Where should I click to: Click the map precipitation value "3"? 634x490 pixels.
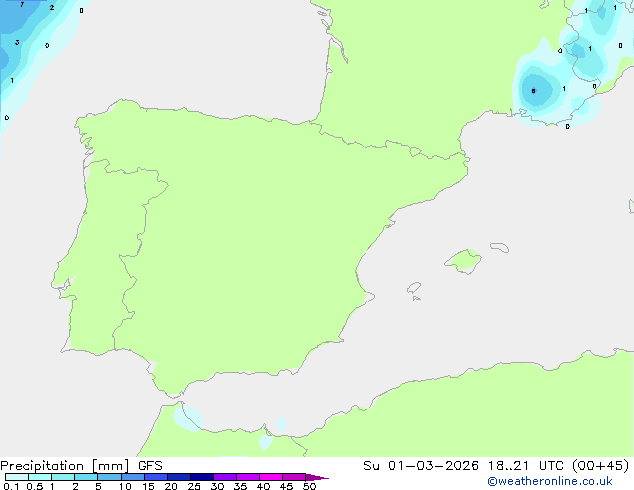(x=17, y=42)
